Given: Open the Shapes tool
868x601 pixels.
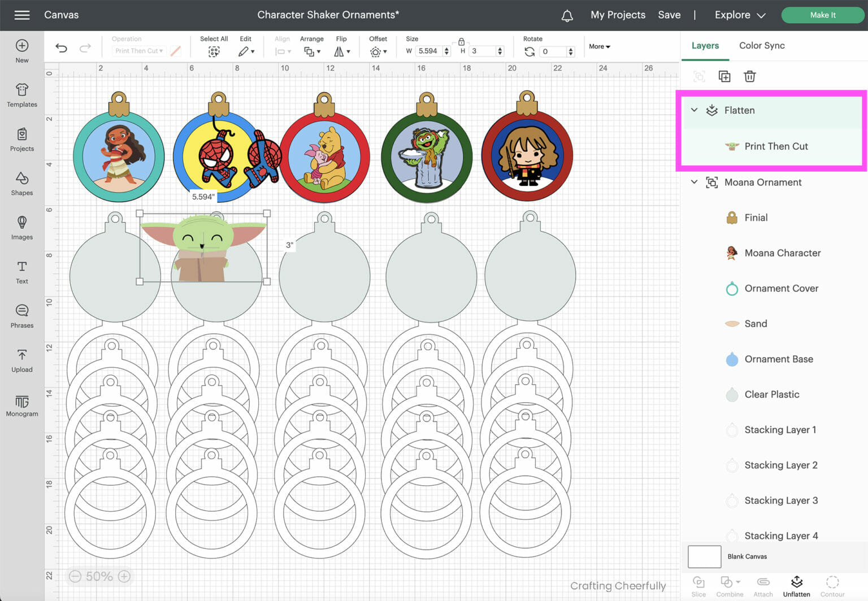Looking at the screenshot, I should pyautogui.click(x=22, y=184).
